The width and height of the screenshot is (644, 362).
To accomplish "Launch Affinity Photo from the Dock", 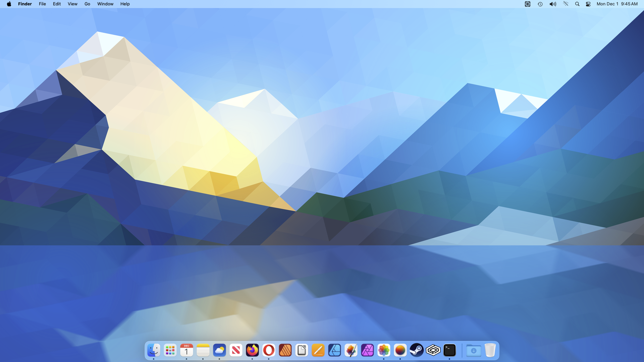I will (367, 351).
